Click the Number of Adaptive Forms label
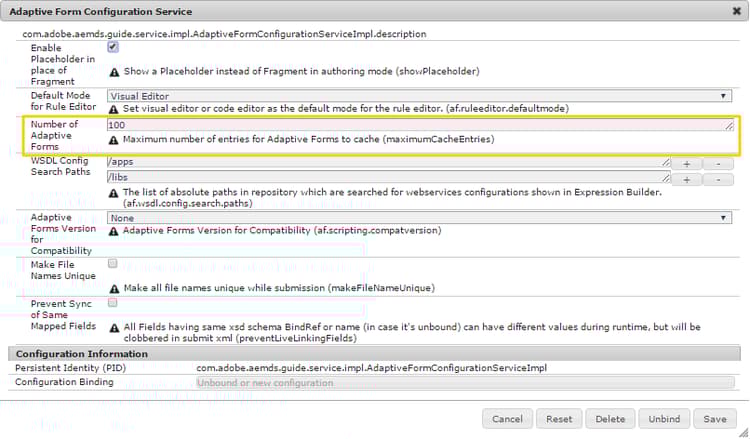 [x=54, y=135]
